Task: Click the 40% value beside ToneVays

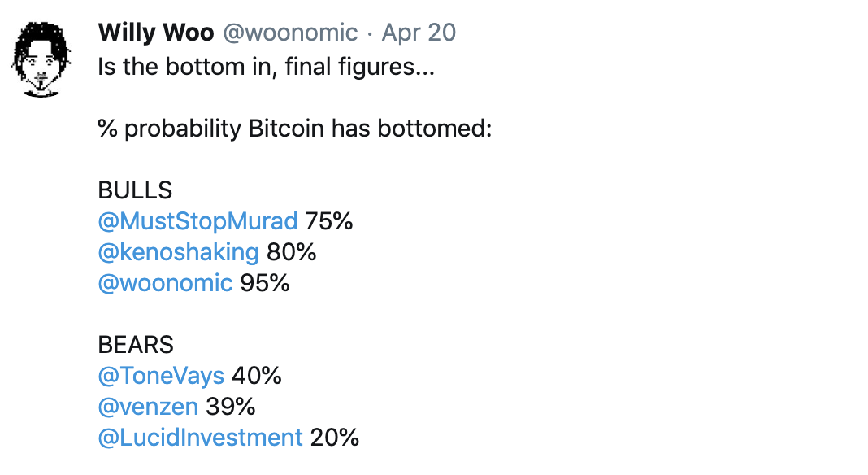Action: [x=256, y=376]
